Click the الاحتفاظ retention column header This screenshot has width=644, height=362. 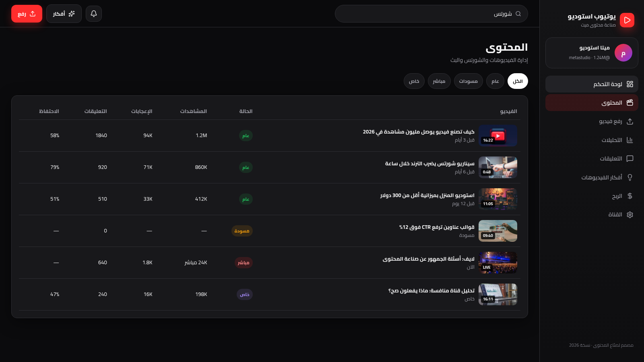(49, 111)
